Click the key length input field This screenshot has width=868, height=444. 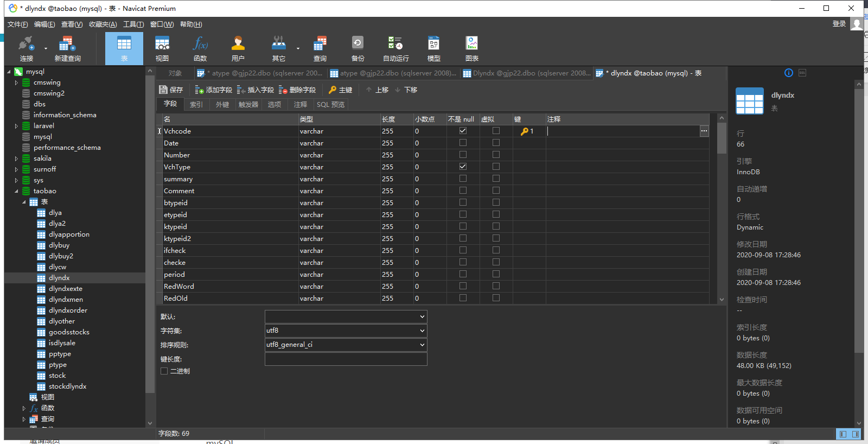[346, 359]
